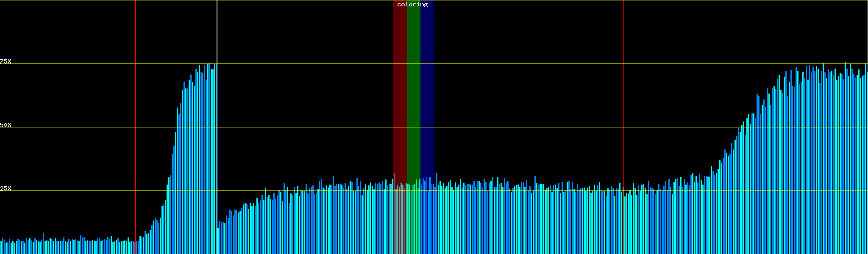Click the 25% axis label

tap(6, 188)
